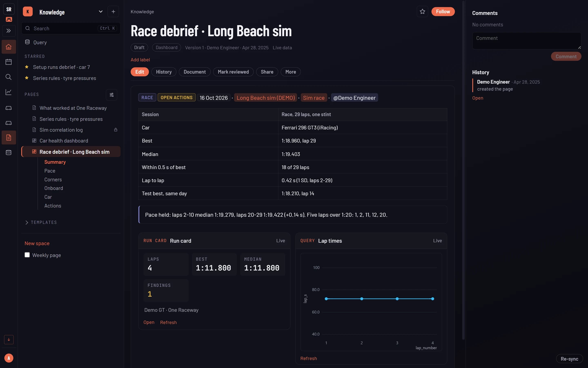This screenshot has height=368, width=588.
Task: Click lock icon on Sim correlation log
Action: 116,130
